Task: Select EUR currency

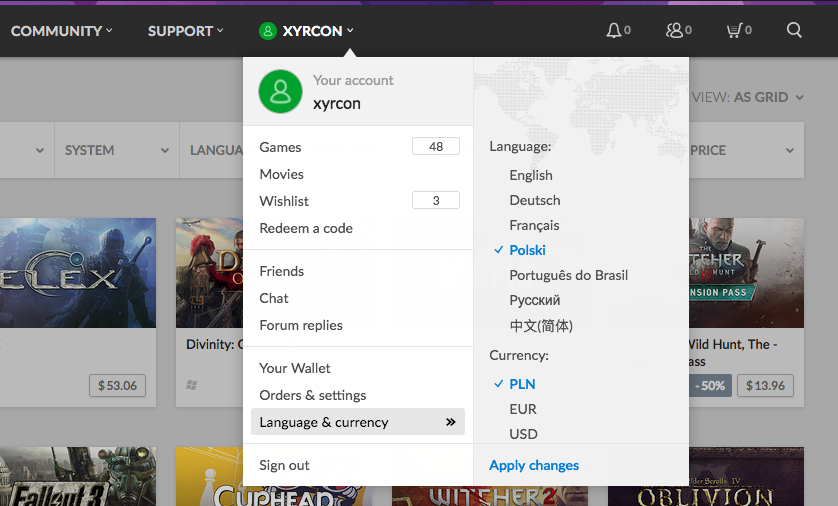Action: [523, 409]
